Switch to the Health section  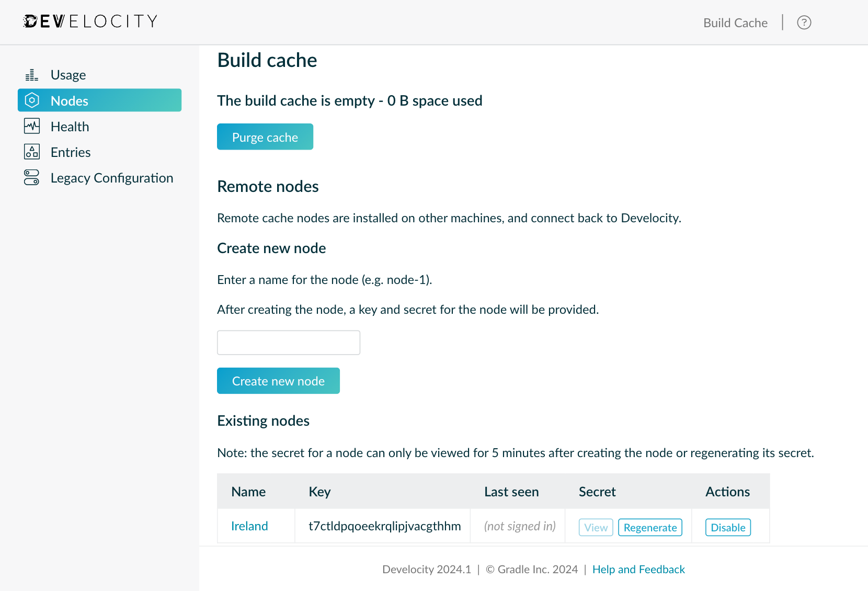click(70, 126)
